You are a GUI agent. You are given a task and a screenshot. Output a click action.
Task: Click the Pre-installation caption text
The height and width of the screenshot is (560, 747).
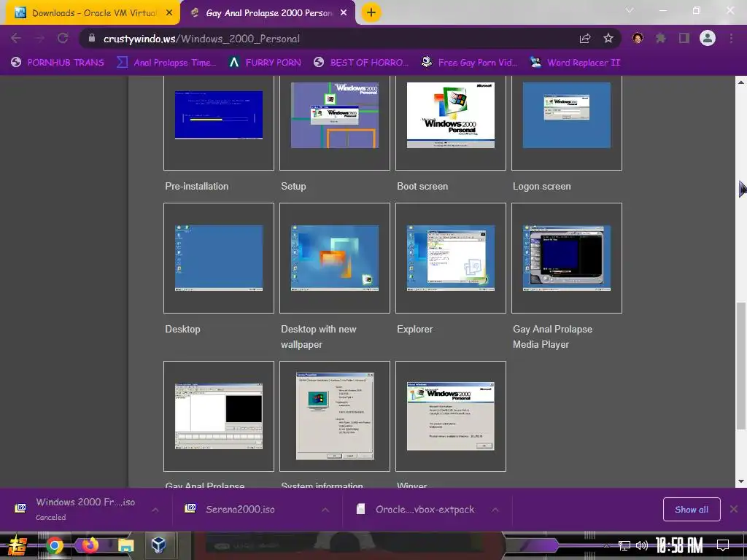pyautogui.click(x=197, y=186)
